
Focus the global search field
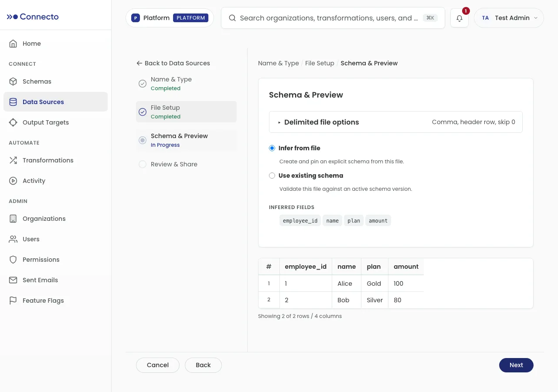click(x=333, y=18)
